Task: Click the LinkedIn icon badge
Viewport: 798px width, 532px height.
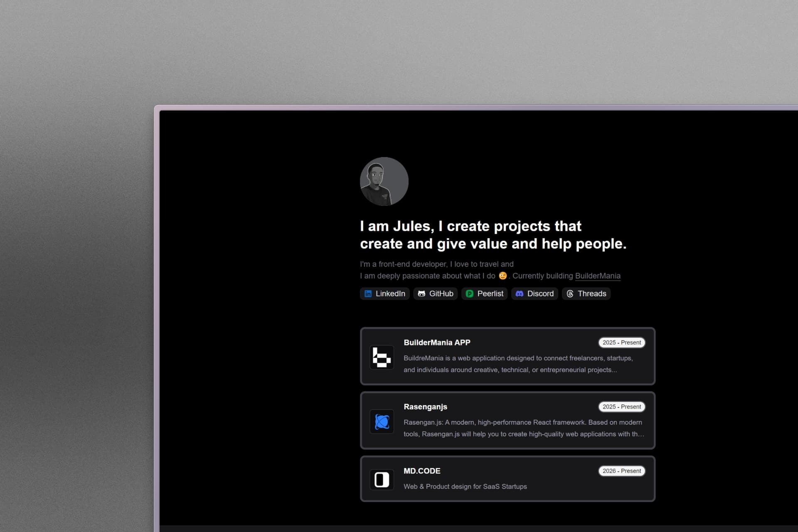Action: 368,294
